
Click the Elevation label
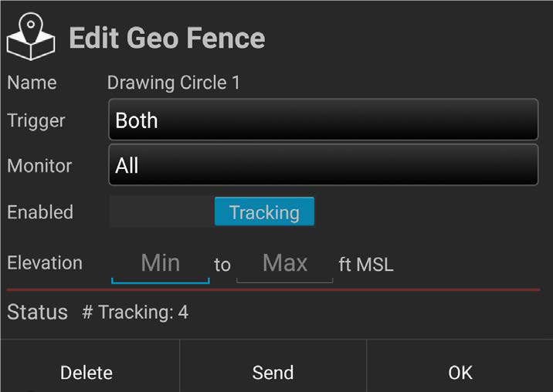click(45, 263)
